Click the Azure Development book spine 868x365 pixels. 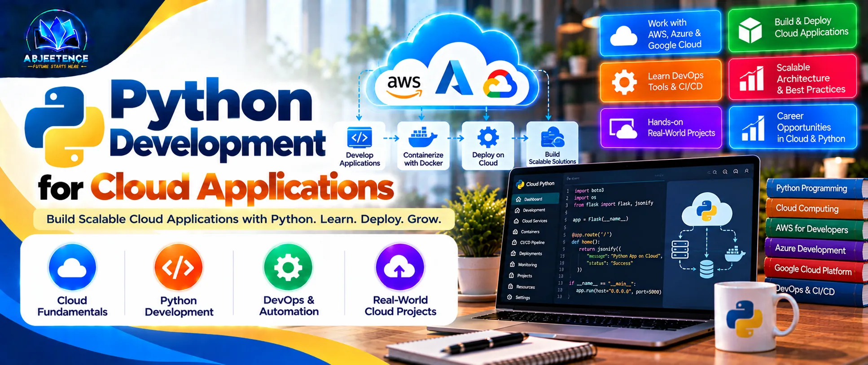tap(816, 249)
